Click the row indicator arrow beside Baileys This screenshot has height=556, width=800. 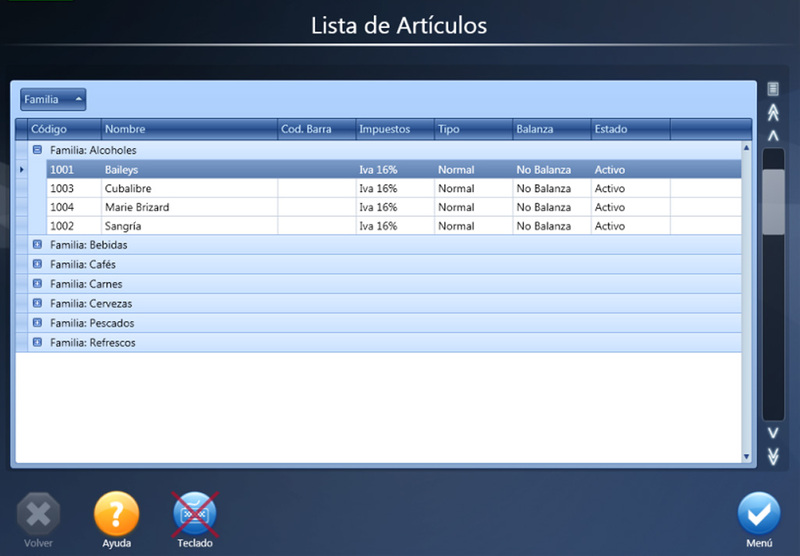21,169
